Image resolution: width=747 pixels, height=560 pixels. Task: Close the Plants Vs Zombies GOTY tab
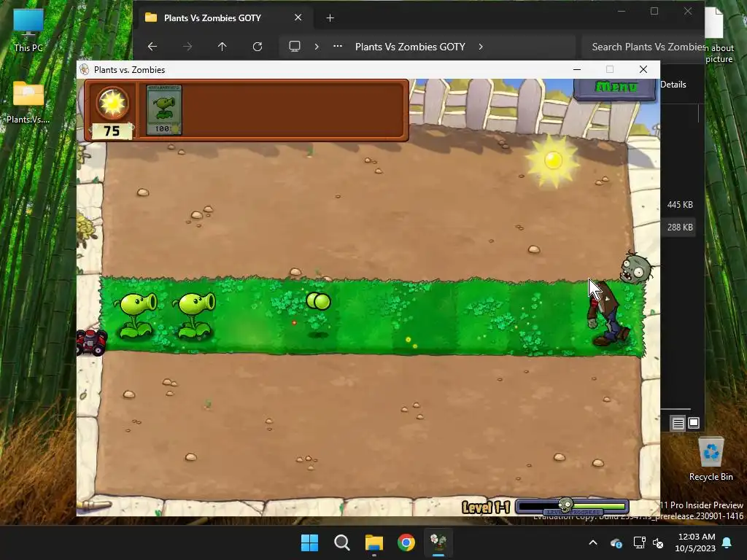pos(298,17)
